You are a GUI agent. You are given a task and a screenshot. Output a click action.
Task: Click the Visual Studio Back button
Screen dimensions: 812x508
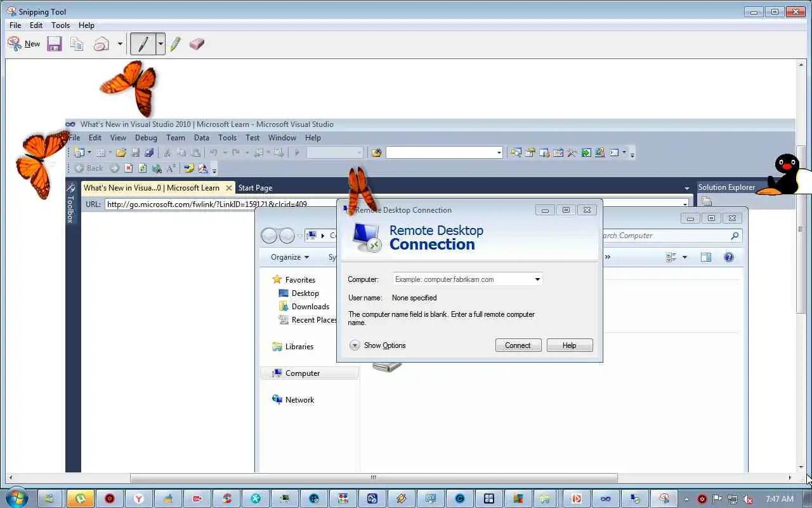89,168
